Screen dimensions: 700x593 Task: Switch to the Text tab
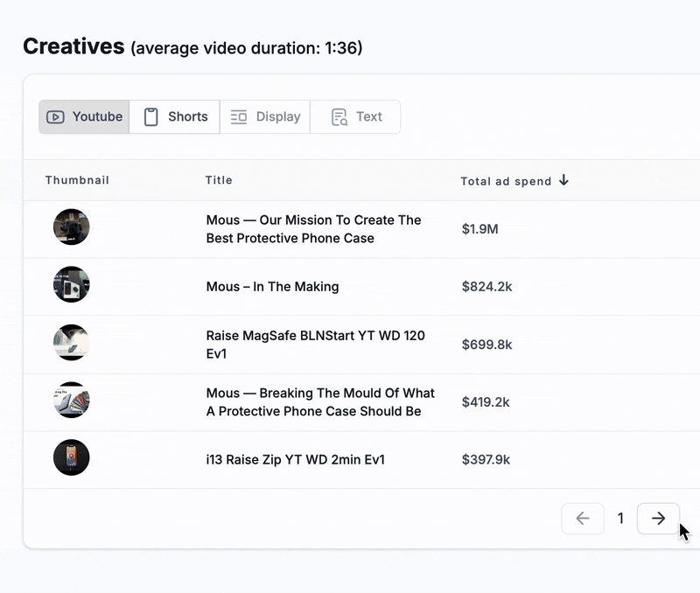[355, 117]
